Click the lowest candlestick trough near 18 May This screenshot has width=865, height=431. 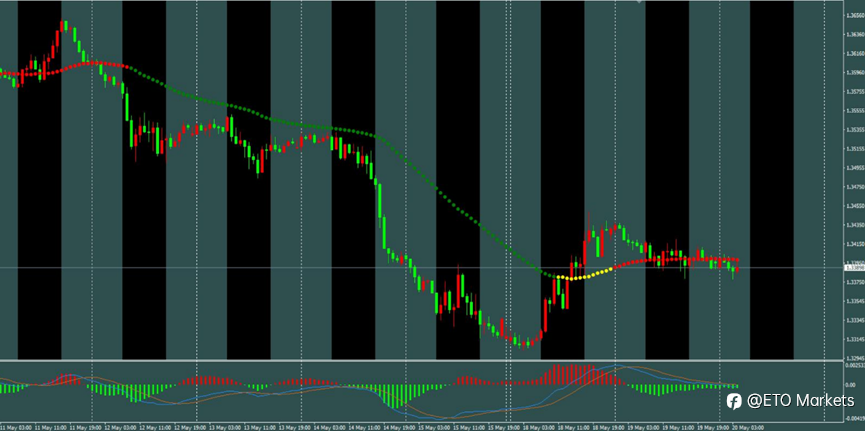(x=522, y=343)
